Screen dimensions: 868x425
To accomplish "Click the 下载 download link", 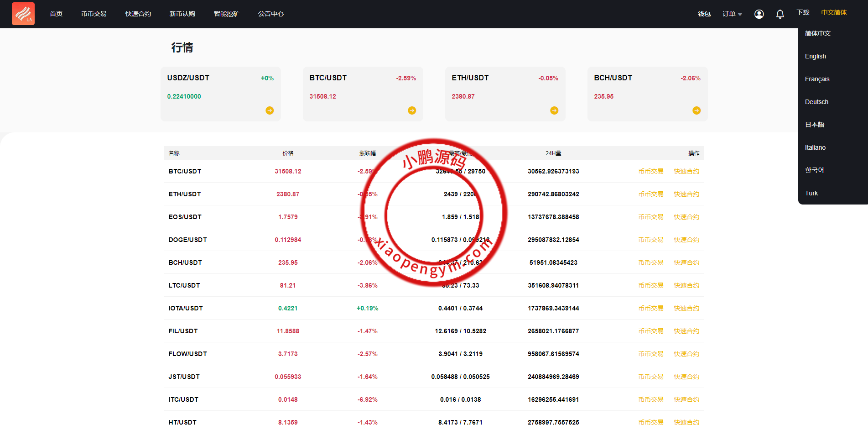I will click(x=803, y=13).
